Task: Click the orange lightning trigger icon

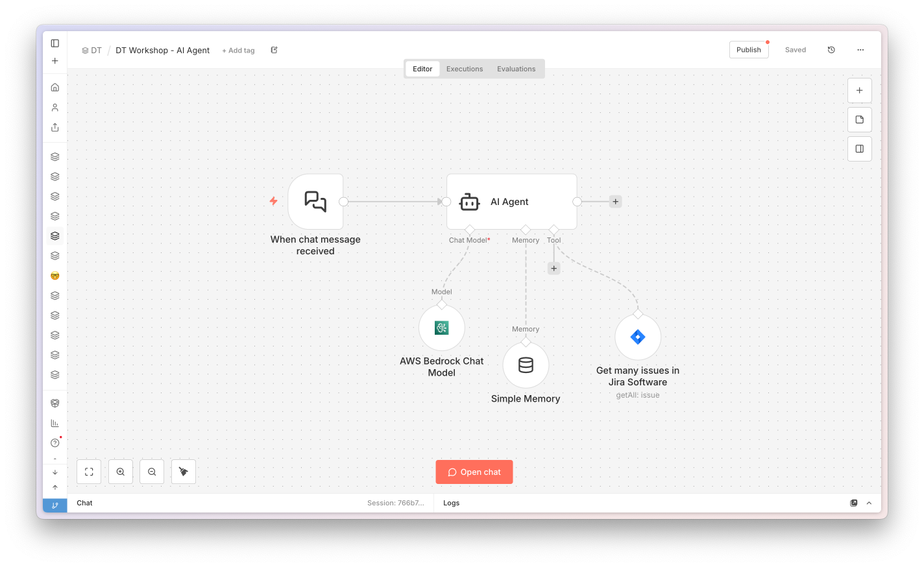Action: coord(274,201)
